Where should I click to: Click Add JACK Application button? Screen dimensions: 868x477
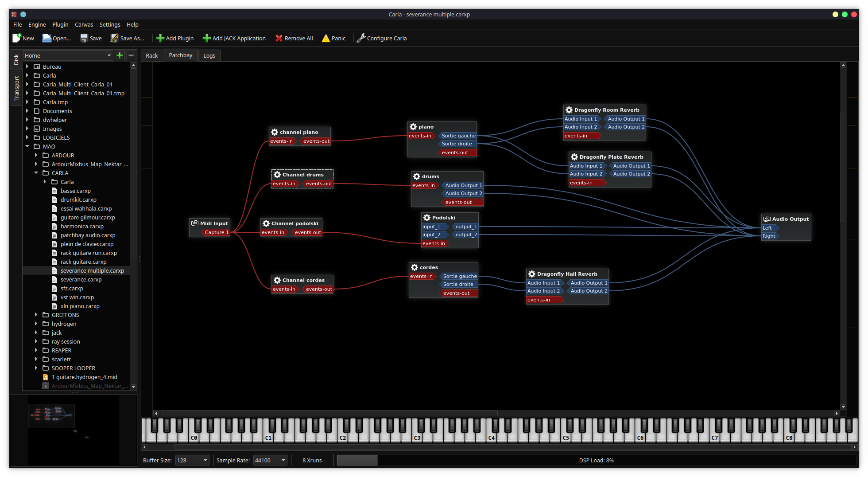(234, 38)
